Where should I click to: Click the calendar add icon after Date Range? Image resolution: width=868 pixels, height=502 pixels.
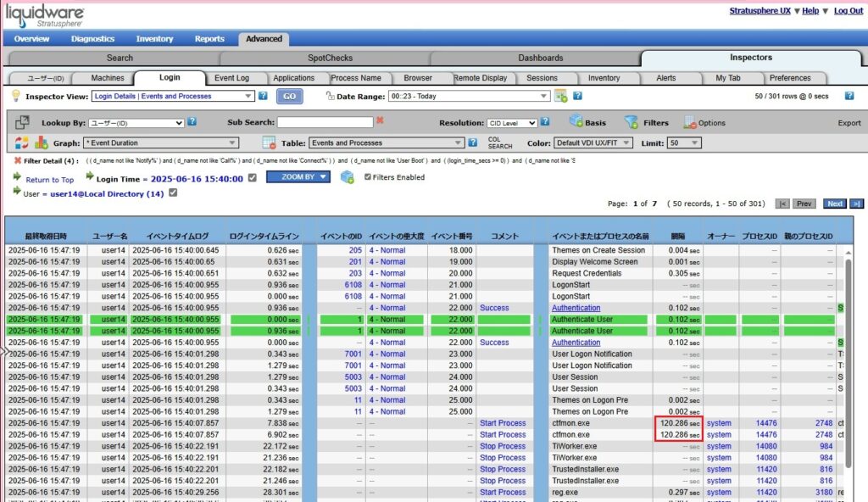[x=561, y=96]
